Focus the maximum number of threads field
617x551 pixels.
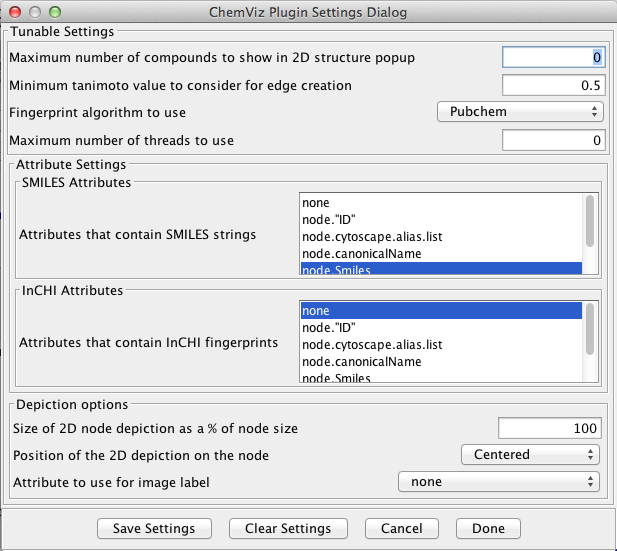552,140
